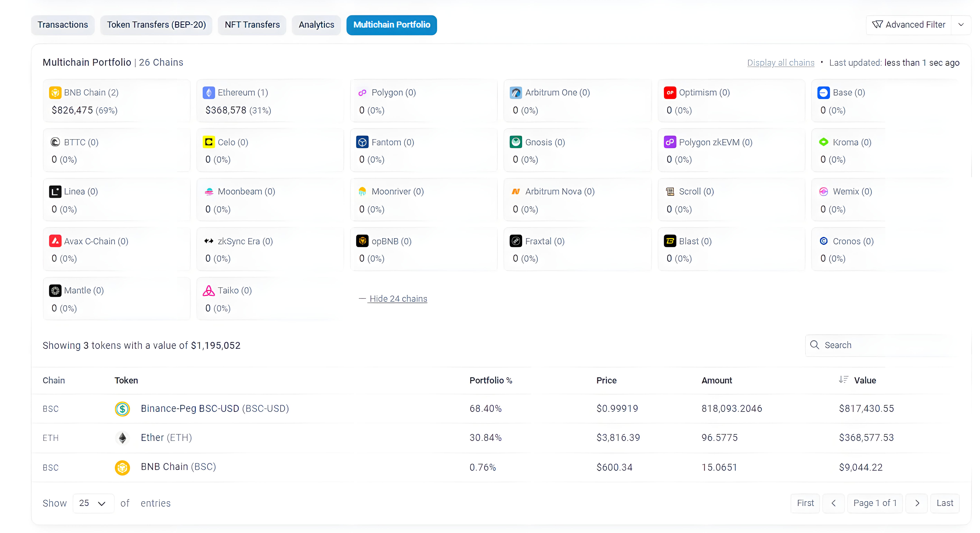Open the Advanced Filter dropdown arrow

pyautogui.click(x=961, y=25)
